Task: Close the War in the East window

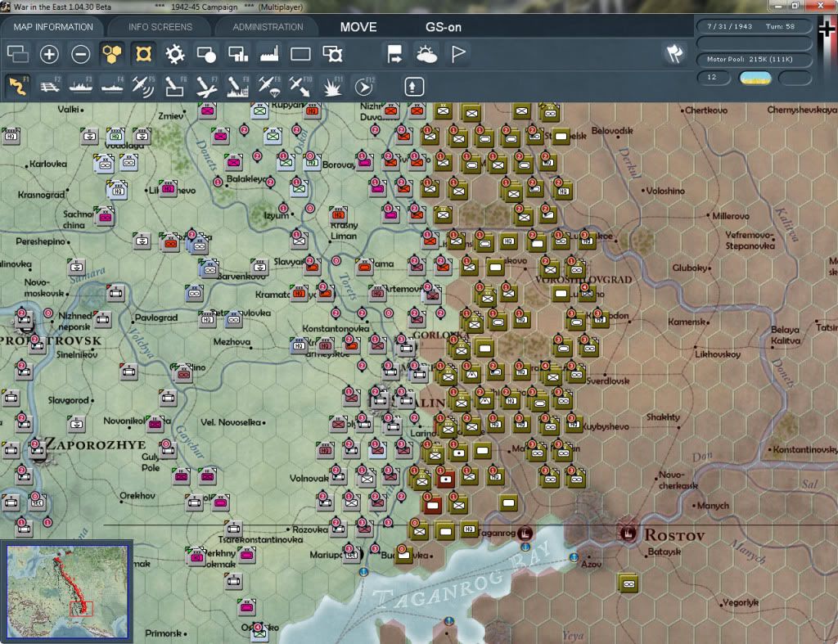Action: click(x=820, y=6)
